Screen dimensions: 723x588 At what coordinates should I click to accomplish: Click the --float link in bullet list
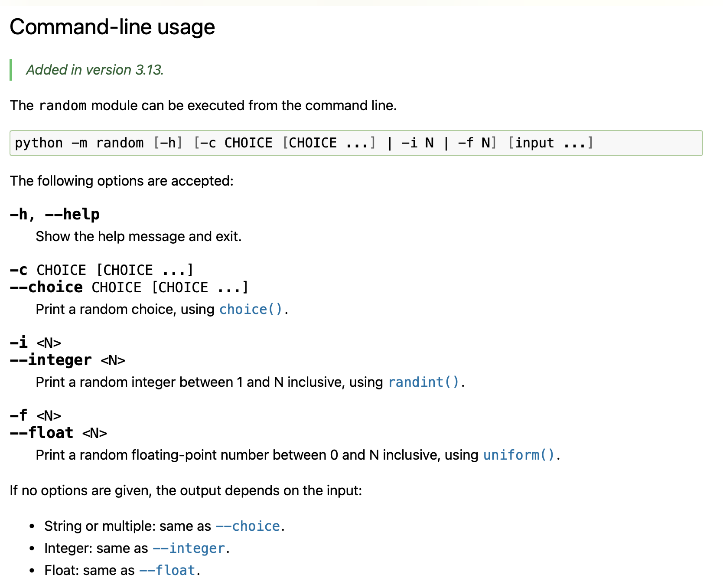coord(167,571)
